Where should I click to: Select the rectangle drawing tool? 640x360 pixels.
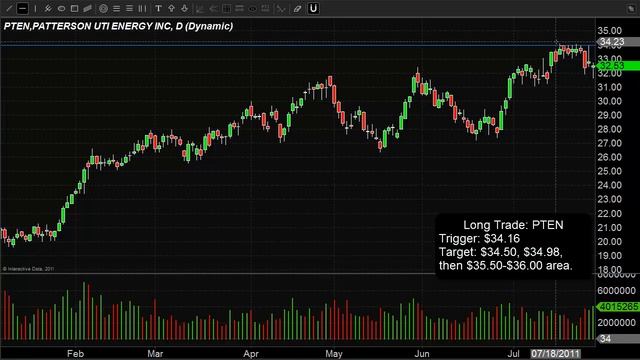coord(74,8)
